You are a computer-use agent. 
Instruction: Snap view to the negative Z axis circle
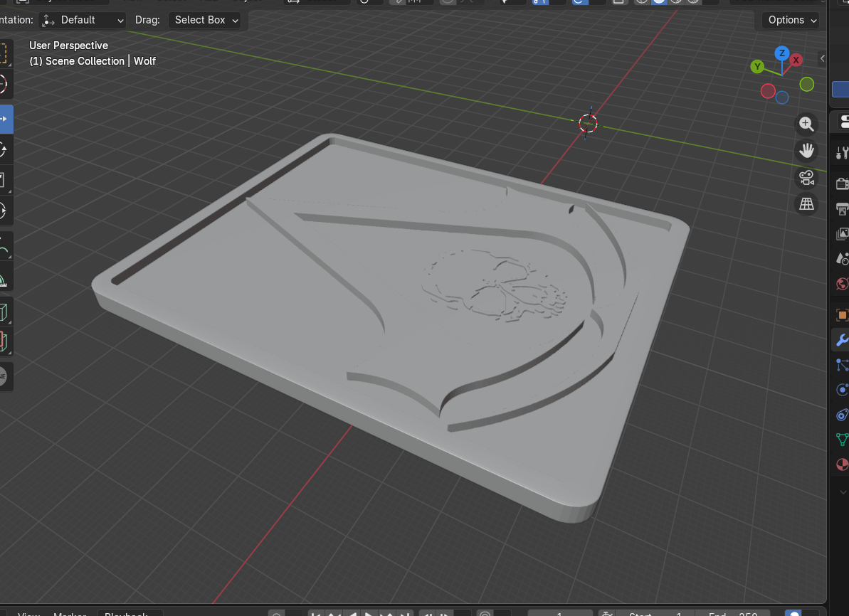point(781,97)
